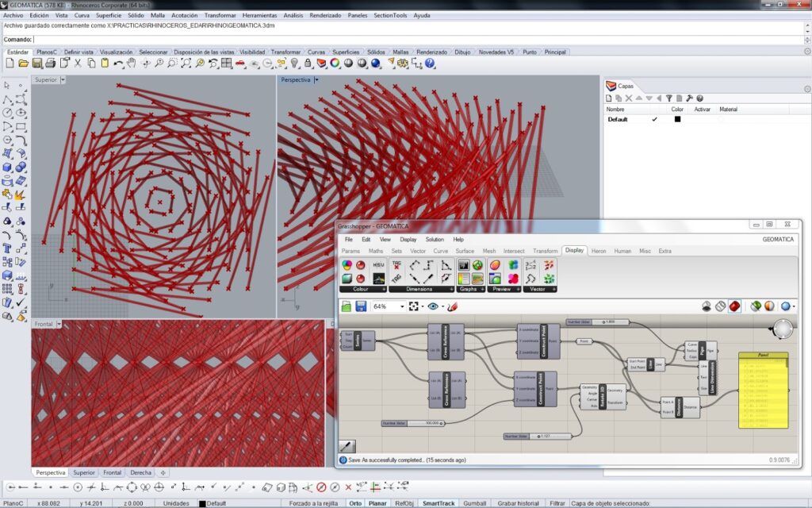
Task: Click Grabar historial in status bar
Action: click(518, 503)
